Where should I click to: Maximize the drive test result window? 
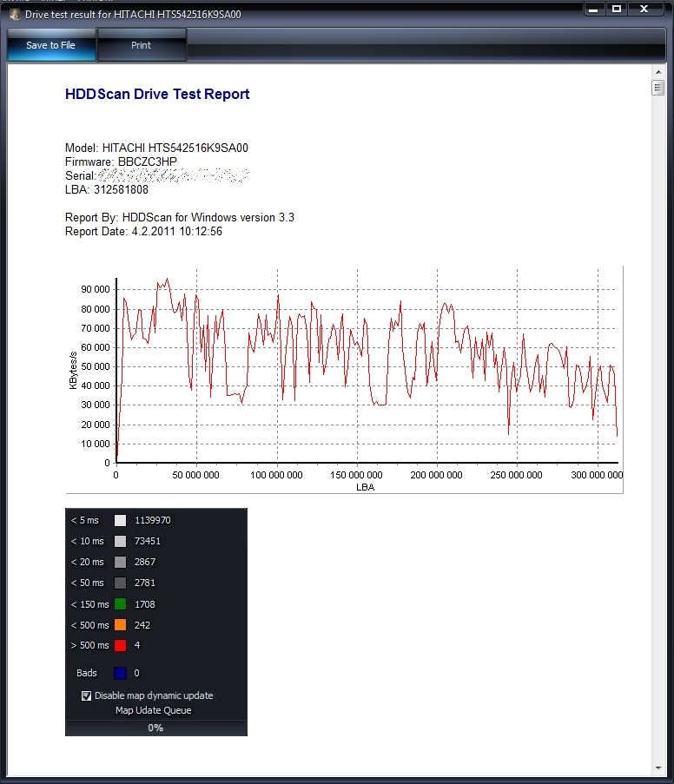click(x=617, y=9)
